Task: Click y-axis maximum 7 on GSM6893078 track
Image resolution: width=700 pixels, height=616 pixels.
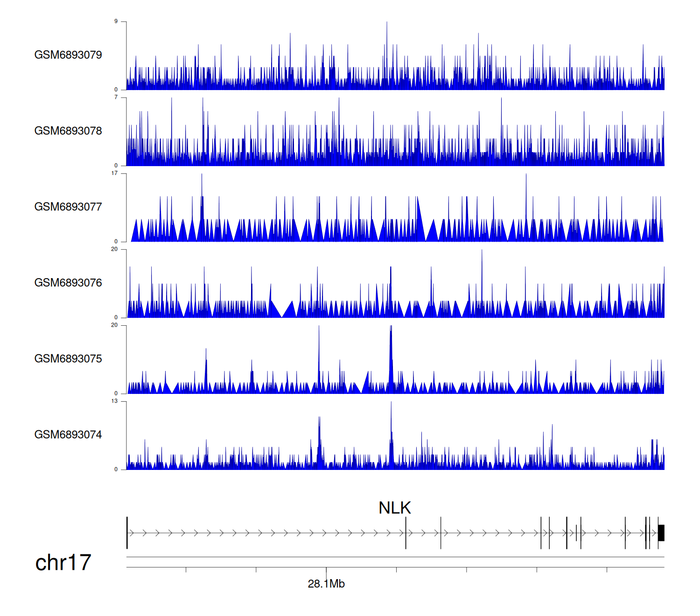Action: (x=116, y=98)
